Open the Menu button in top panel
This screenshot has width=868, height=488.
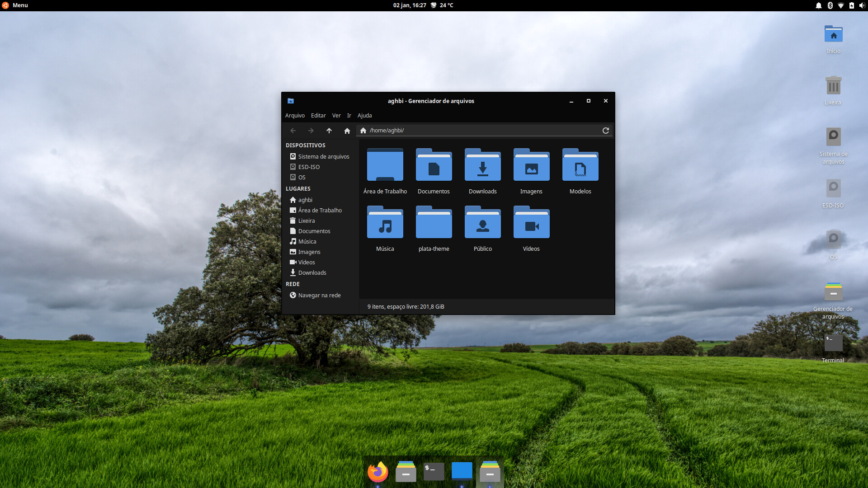(x=15, y=5)
